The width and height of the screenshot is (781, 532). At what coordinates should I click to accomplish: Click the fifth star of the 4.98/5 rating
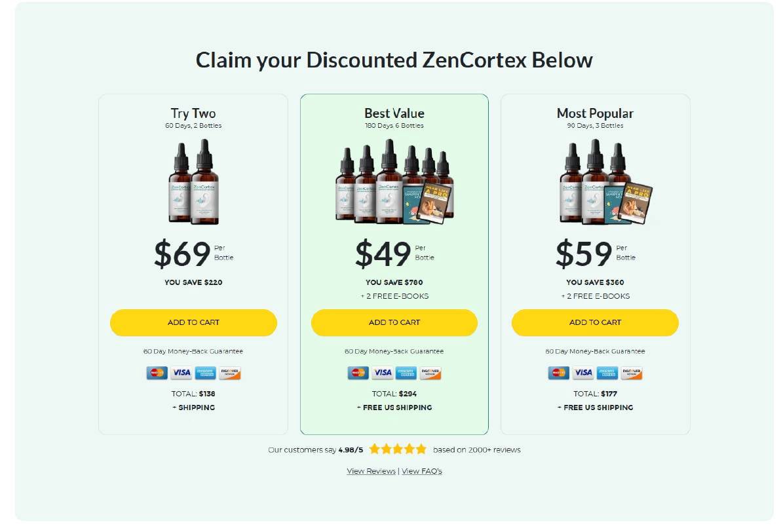click(420, 449)
